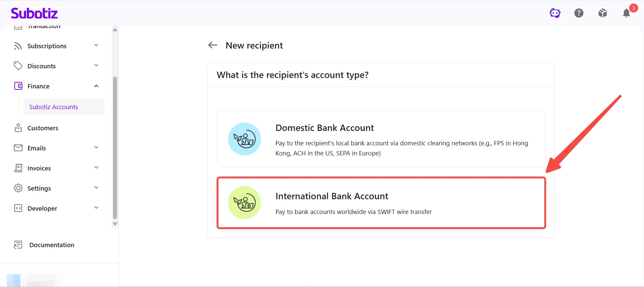The image size is (644, 287).
Task: Click the Customers sidebar icon
Action: click(18, 128)
